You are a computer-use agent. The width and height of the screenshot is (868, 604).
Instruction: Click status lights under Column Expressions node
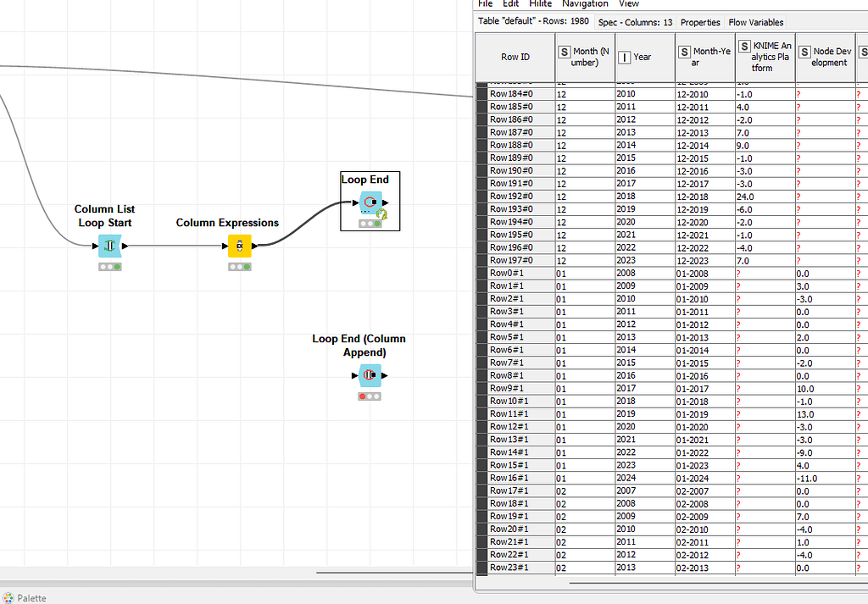pyautogui.click(x=240, y=267)
